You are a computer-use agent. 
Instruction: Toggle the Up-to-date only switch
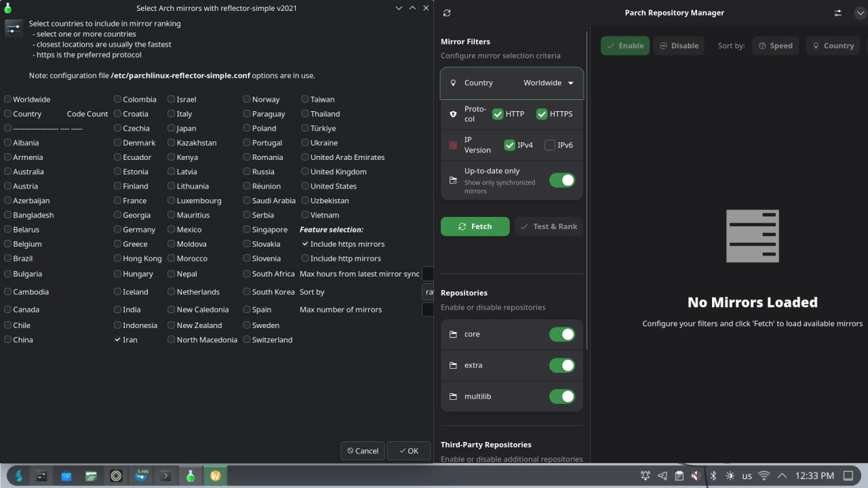click(x=561, y=180)
